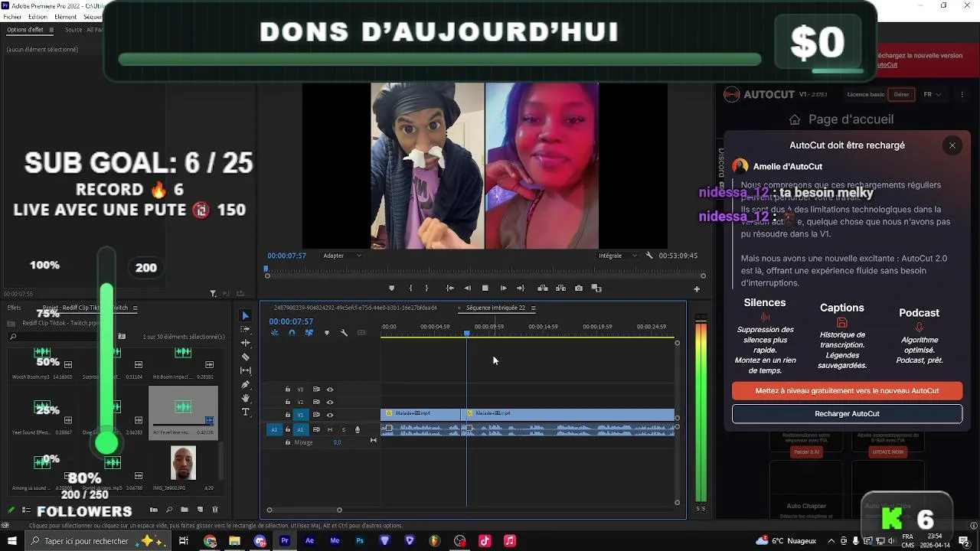Open the Program Monitor button editor plus
This screenshot has width=980, height=551.
click(x=697, y=289)
